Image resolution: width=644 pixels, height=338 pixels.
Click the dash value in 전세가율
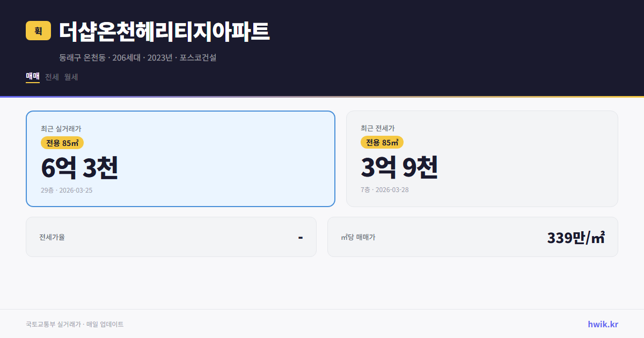(x=302, y=237)
